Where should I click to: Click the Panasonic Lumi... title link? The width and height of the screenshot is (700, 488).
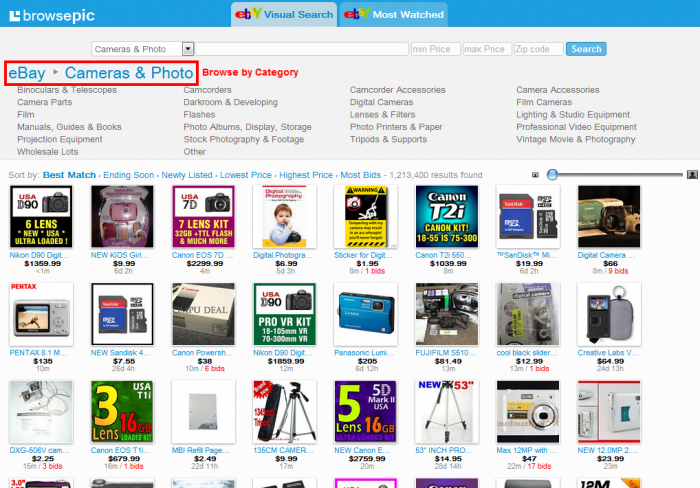click(364, 353)
